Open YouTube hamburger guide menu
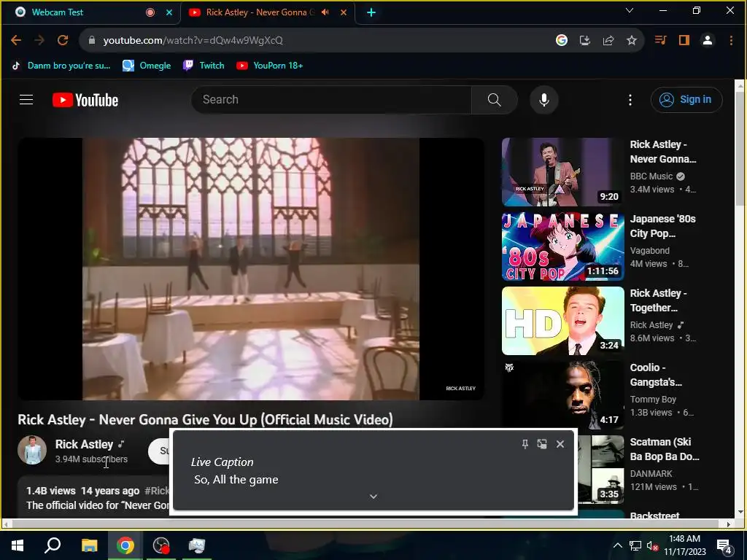Image resolution: width=747 pixels, height=560 pixels. click(26, 99)
